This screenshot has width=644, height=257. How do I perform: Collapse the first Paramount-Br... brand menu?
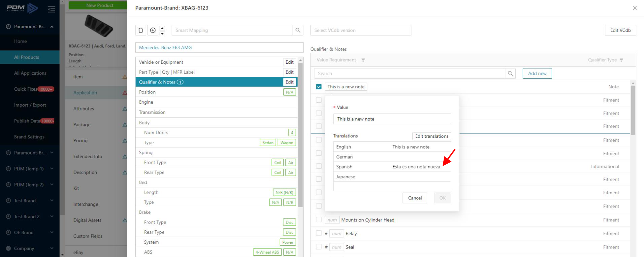(52, 27)
